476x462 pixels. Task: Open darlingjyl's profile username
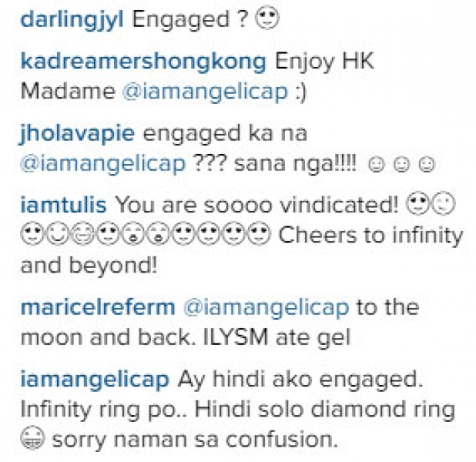72,20
